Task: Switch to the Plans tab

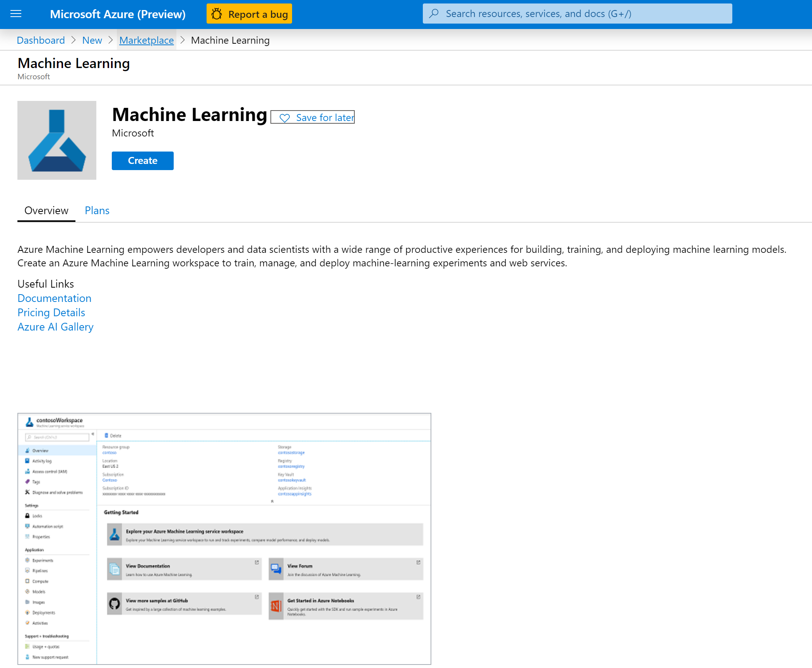Action: coord(97,210)
